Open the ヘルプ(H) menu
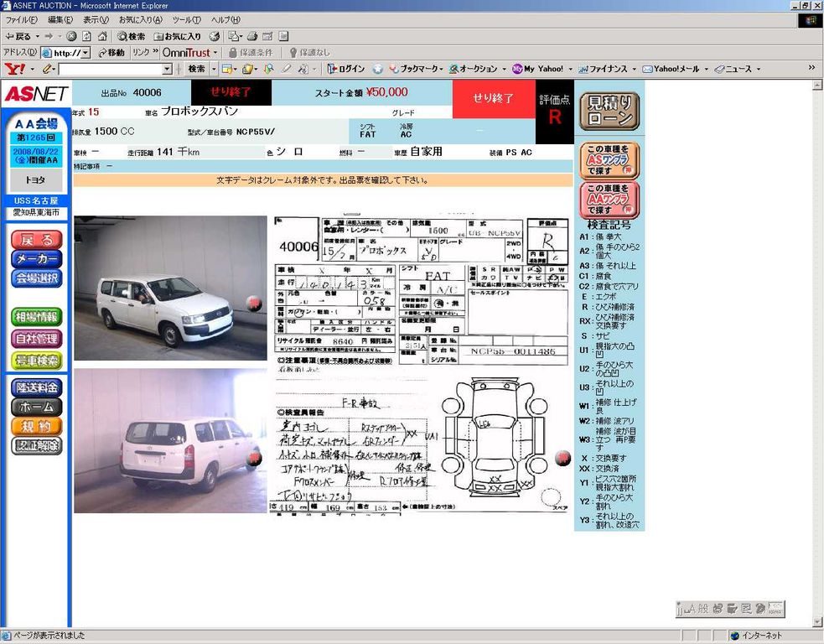The image size is (824, 644). coord(225,20)
